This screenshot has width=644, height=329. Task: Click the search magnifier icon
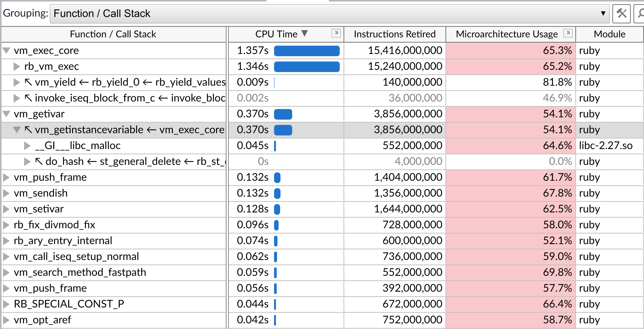pos(640,14)
